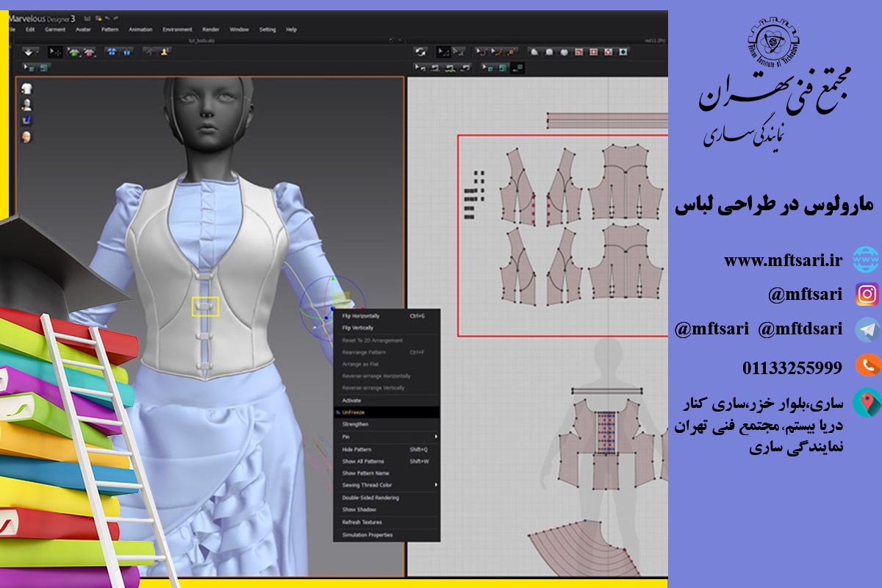Open the Environment menu

pyautogui.click(x=177, y=29)
